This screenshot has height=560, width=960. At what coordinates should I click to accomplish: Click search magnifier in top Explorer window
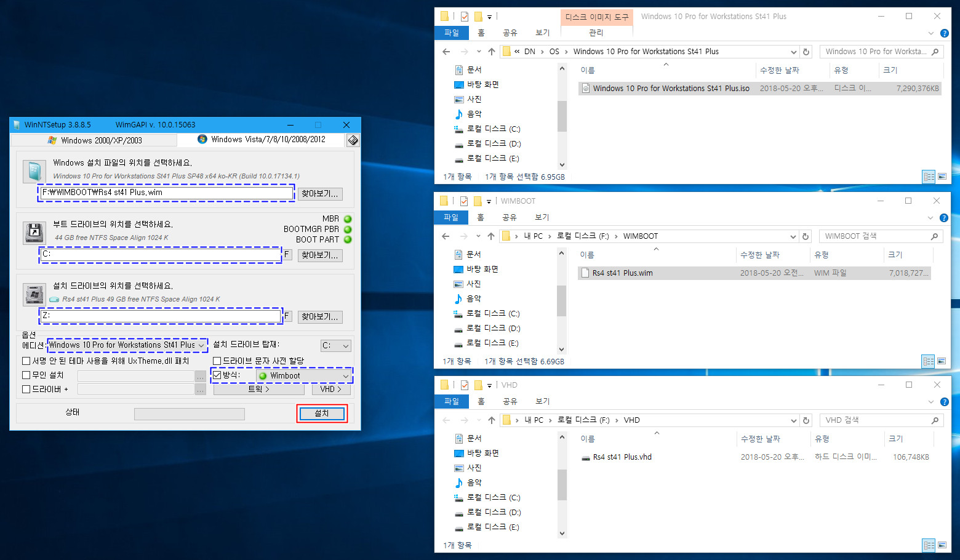(935, 52)
